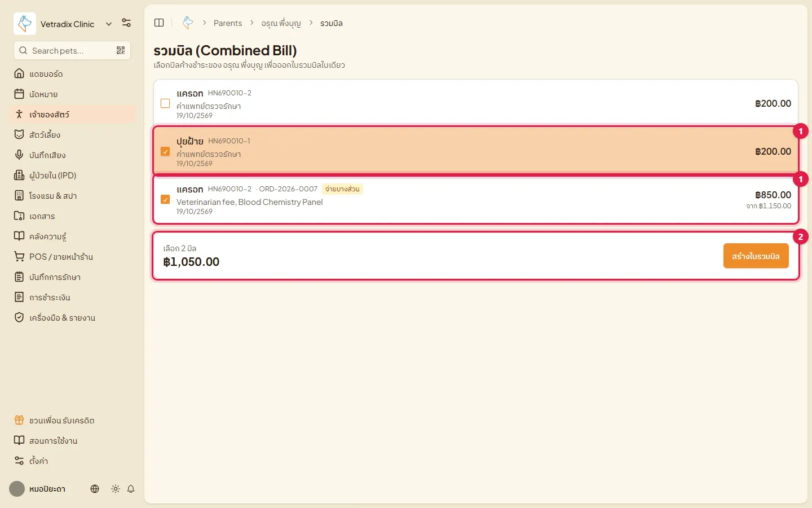Click the folder icon for เอกสาร
The height and width of the screenshot is (508, 812).
19,216
